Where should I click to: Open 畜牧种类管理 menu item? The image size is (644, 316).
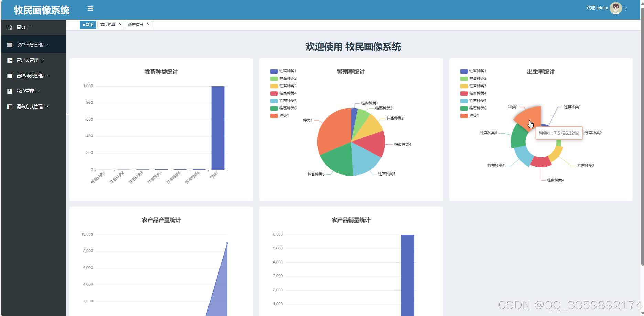tap(34, 76)
